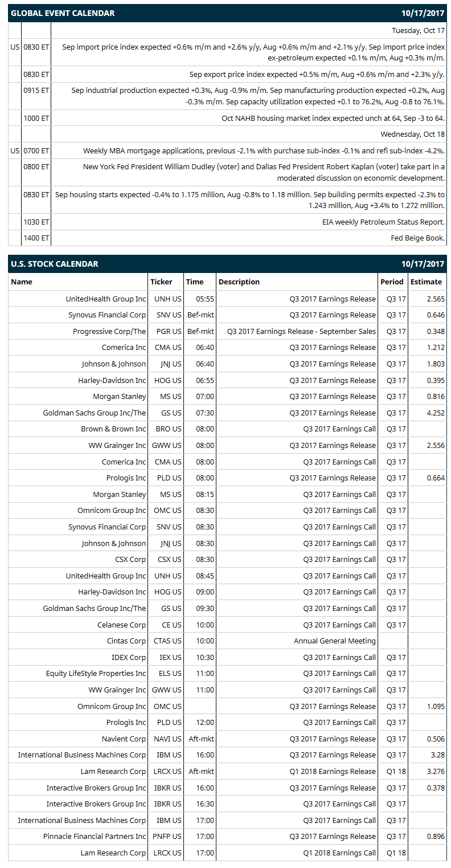This screenshot has height=868, width=451.
Task: Click the IBKR US ticker at 16:30
Action: (167, 804)
